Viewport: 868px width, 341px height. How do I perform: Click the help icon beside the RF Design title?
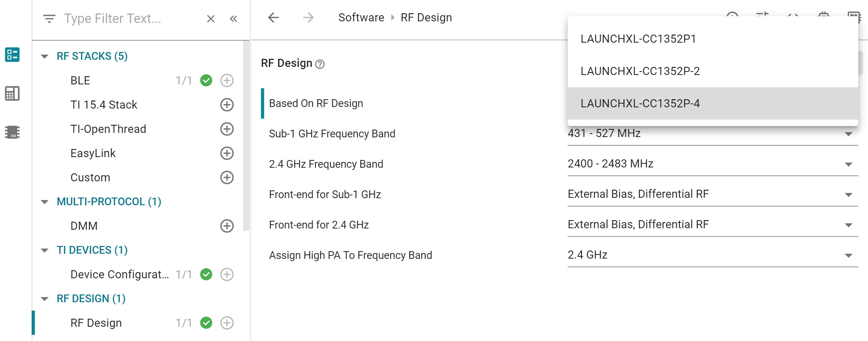point(319,64)
